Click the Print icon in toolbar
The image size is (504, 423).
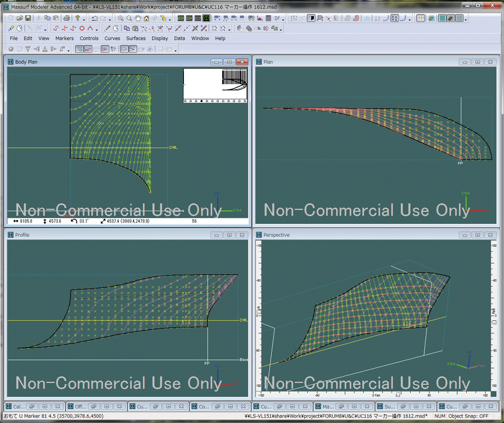click(67, 19)
